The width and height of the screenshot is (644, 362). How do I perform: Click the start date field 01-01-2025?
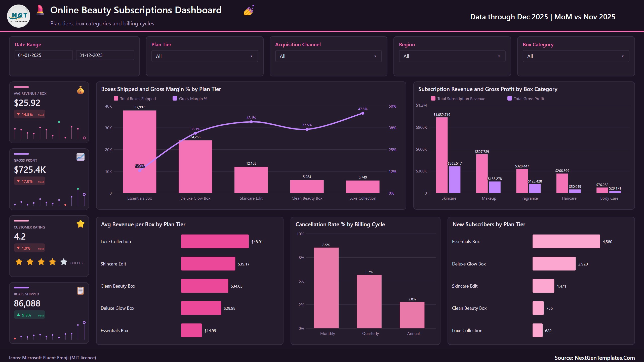point(44,55)
